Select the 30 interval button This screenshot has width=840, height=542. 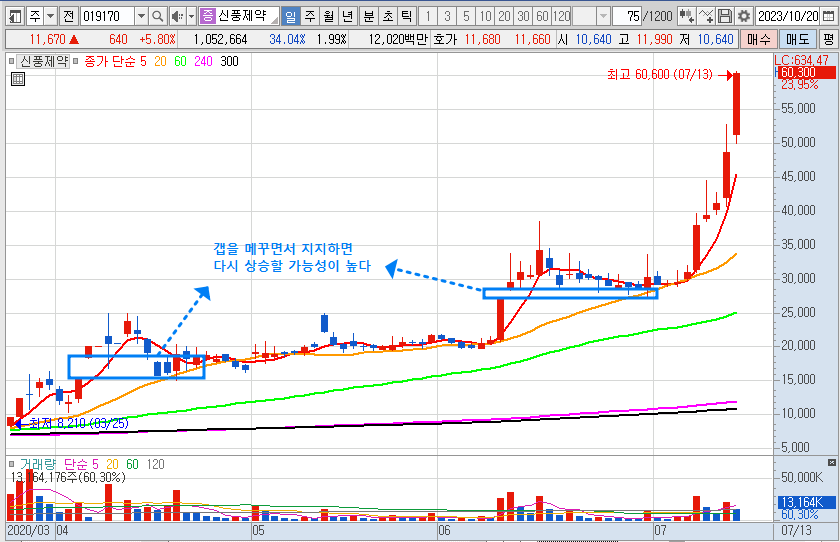tap(523, 16)
